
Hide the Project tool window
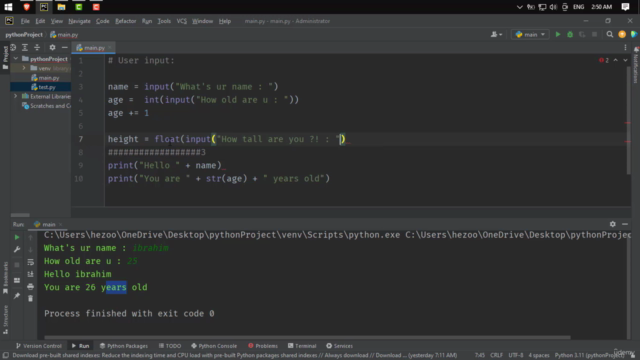[x=64, y=47]
